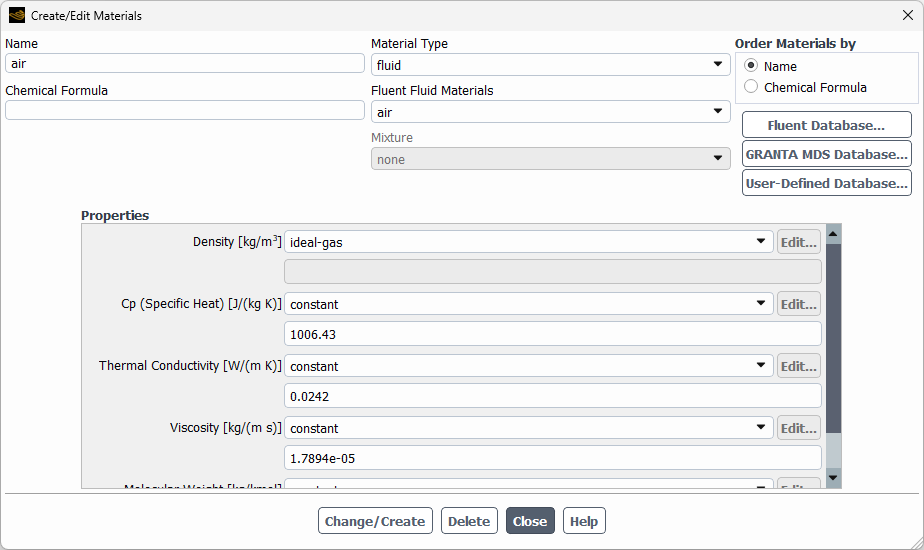Viewport: 924px width, 550px height.
Task: Open the Fluent Database button
Action: [826, 125]
